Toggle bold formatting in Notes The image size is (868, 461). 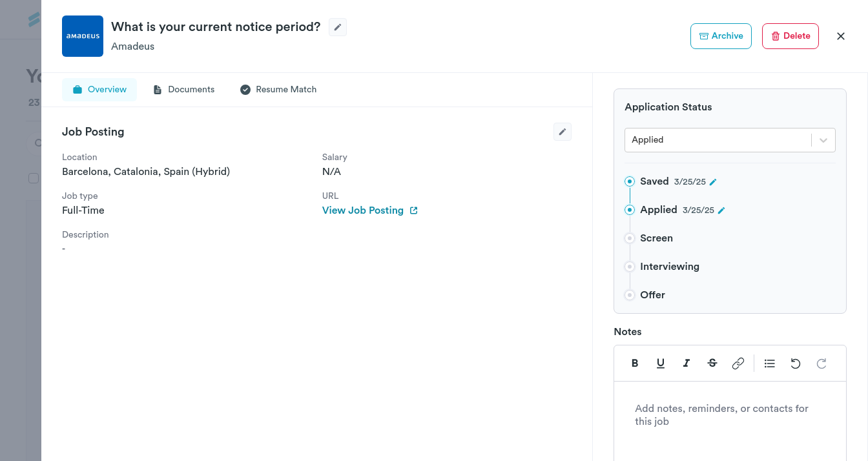point(635,364)
